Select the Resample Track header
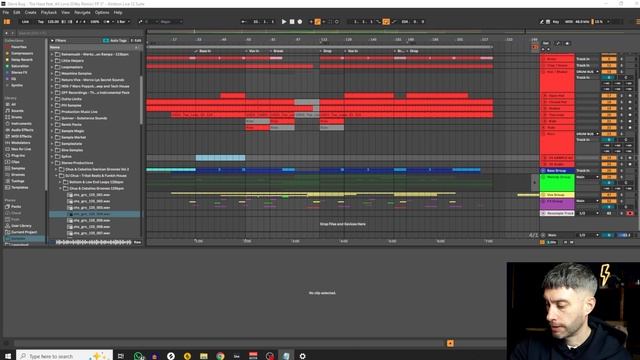The width and height of the screenshot is (640, 360). click(x=558, y=213)
